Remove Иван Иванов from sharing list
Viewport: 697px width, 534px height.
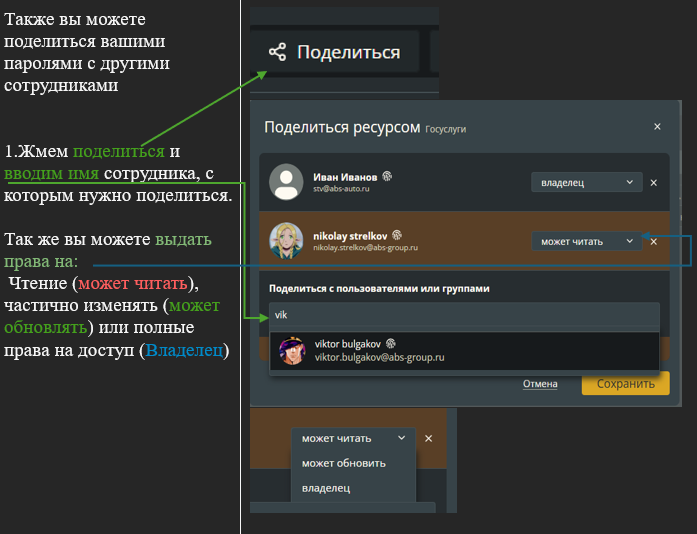click(653, 183)
